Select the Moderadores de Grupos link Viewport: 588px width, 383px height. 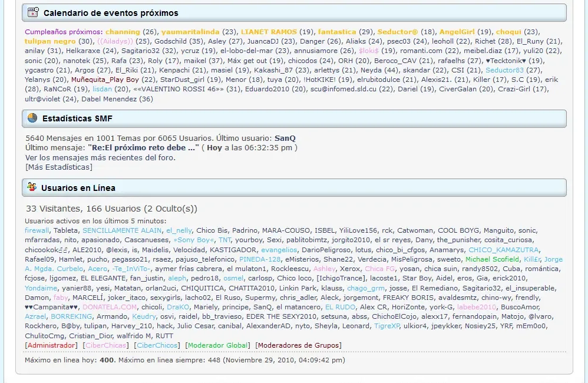point(299,345)
